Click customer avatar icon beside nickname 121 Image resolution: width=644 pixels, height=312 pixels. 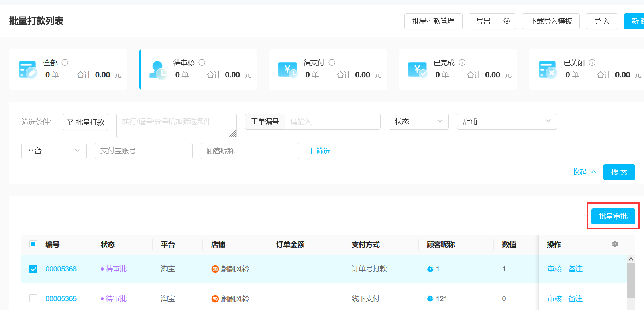coord(430,299)
